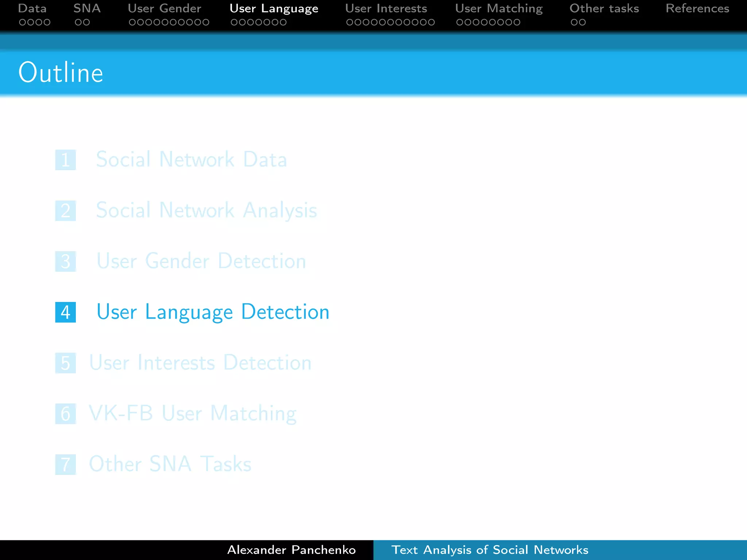Click the number 2 outline badge
Screen dimensions: 747x560
click(66, 211)
